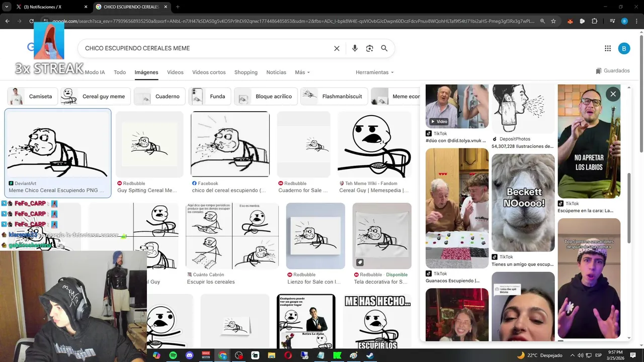Switch to Todo results tab

coord(120,72)
